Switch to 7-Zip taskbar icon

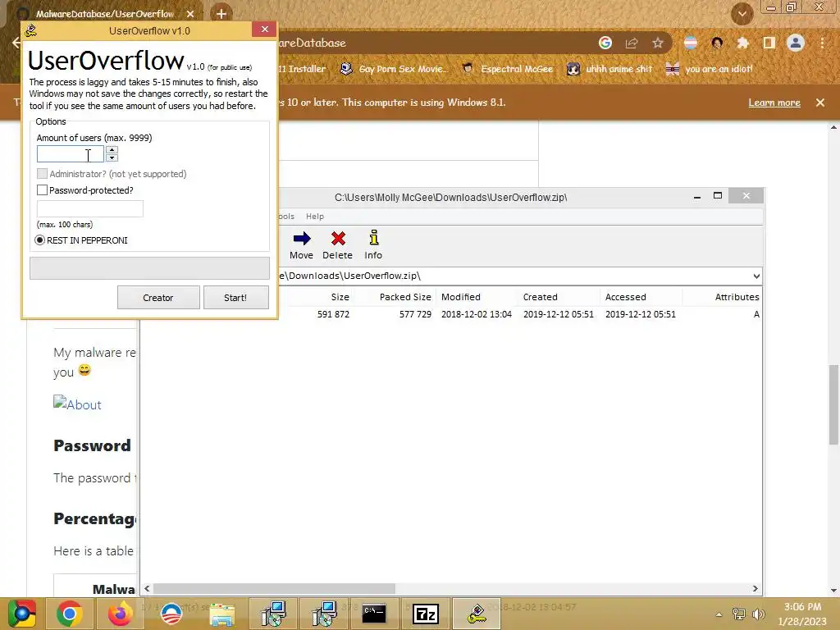[x=426, y=614]
